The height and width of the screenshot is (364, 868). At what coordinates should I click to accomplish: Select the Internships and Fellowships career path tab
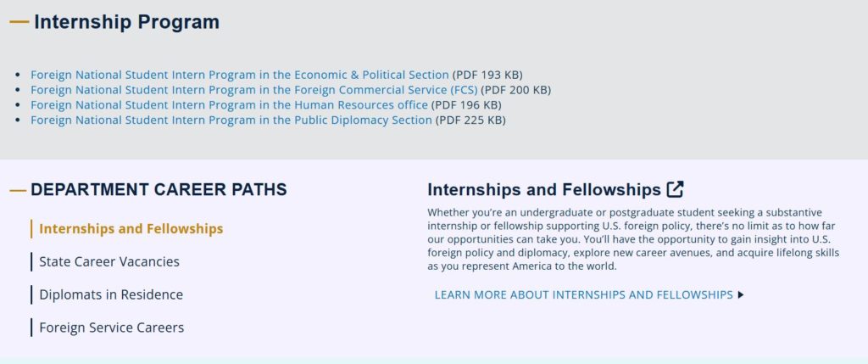(131, 229)
